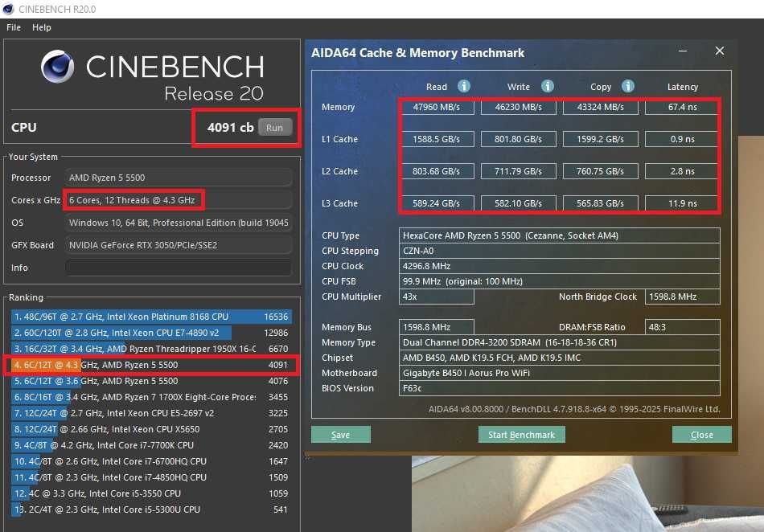764x532 pixels.
Task: Click DRAM:FSB Ratio value 48:3
Action: tap(682, 327)
